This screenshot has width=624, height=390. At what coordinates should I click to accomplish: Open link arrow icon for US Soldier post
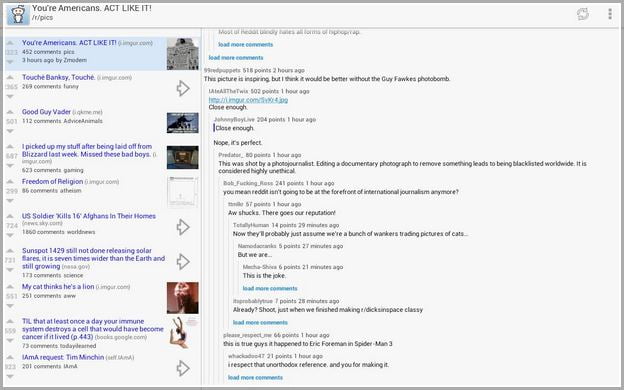click(183, 227)
